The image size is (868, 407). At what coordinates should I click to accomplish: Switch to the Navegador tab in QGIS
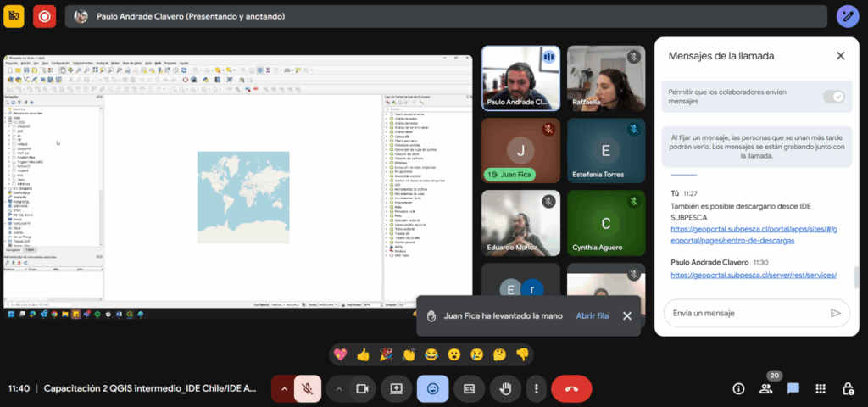click(x=14, y=250)
